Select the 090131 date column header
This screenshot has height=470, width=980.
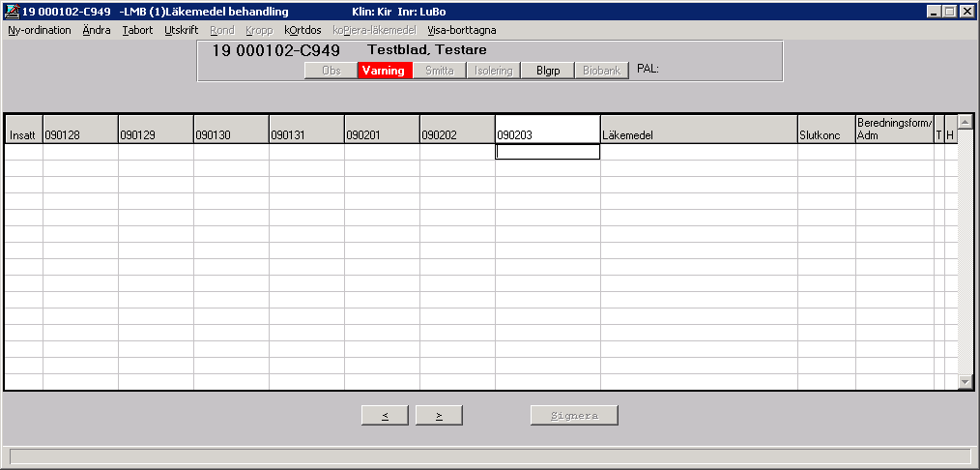click(307, 130)
